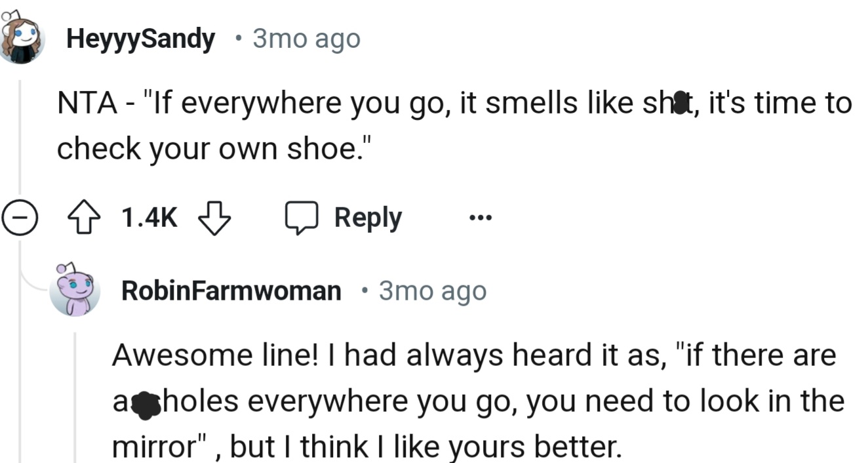
Task: Downvote HeyyySandy's comment
Action: pyautogui.click(x=214, y=218)
